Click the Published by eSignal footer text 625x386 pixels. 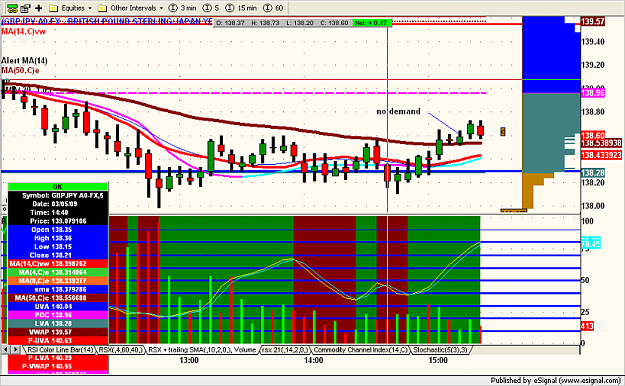[x=555, y=380]
